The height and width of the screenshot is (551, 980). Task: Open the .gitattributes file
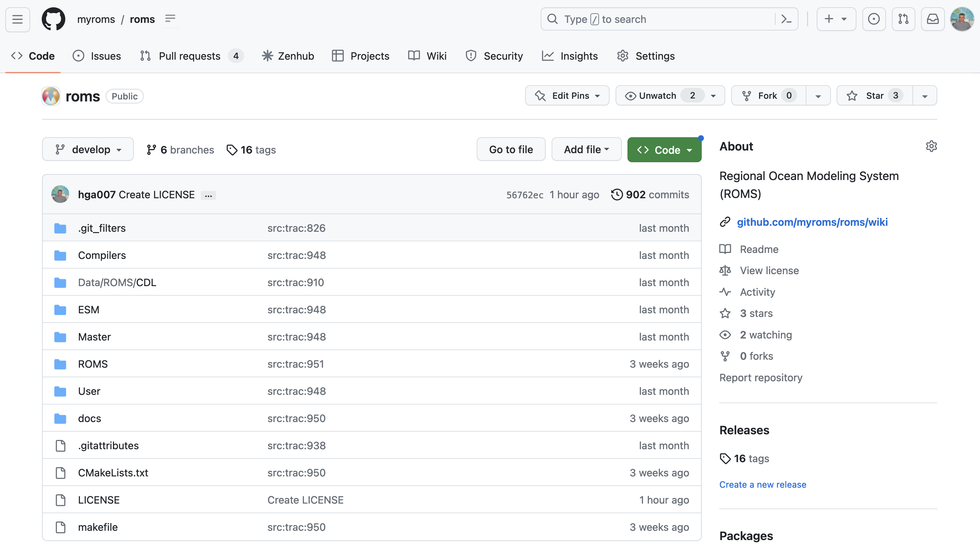tap(108, 446)
